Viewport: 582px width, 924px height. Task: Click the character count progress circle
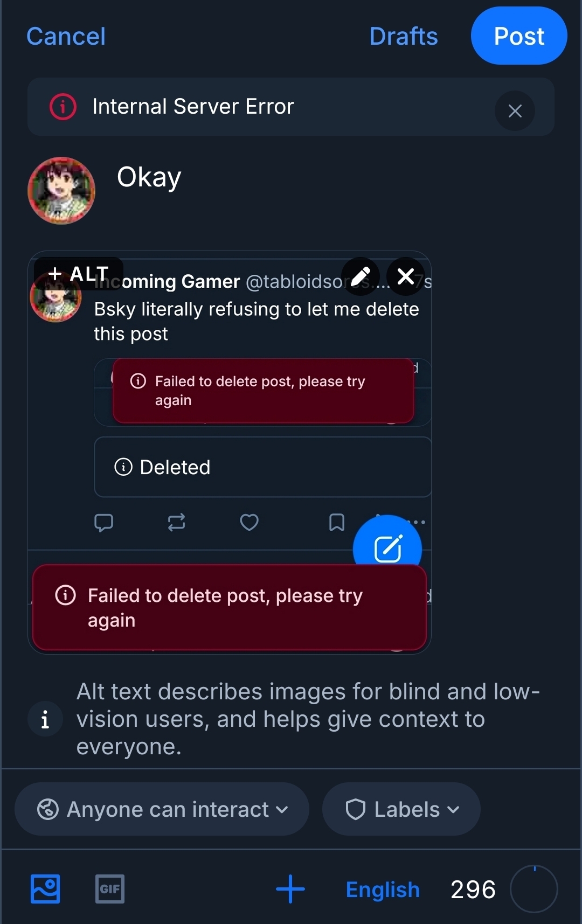click(x=533, y=889)
